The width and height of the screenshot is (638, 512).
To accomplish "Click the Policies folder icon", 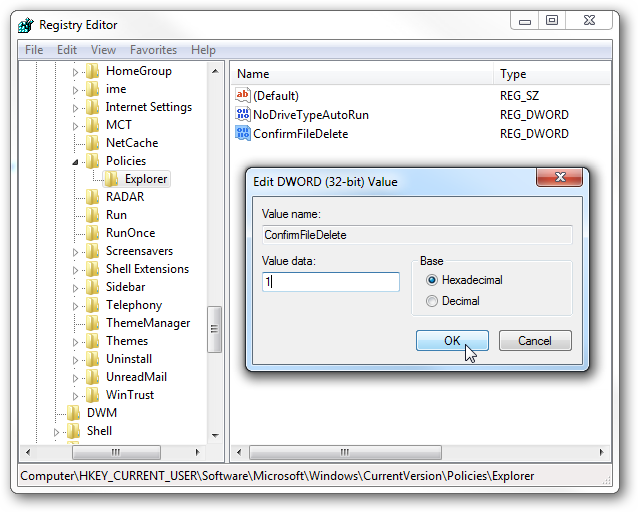I will (x=93, y=161).
